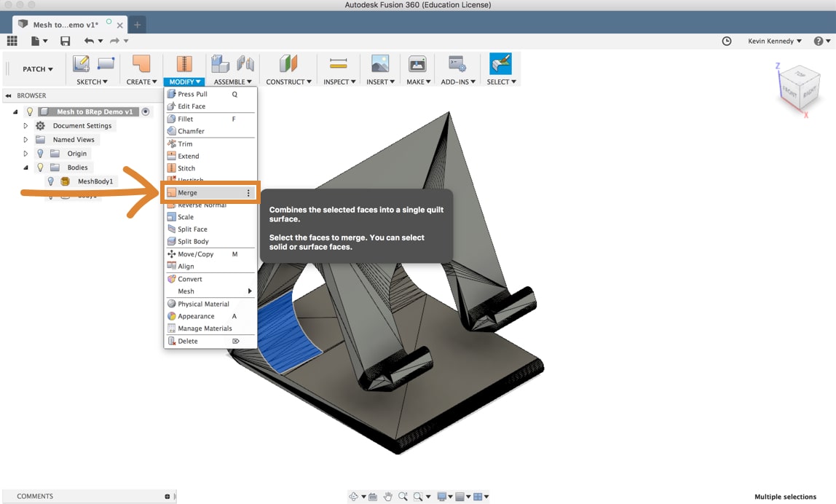Click the Display Settings monitor icon
The height and width of the screenshot is (504, 836).
[x=441, y=497]
